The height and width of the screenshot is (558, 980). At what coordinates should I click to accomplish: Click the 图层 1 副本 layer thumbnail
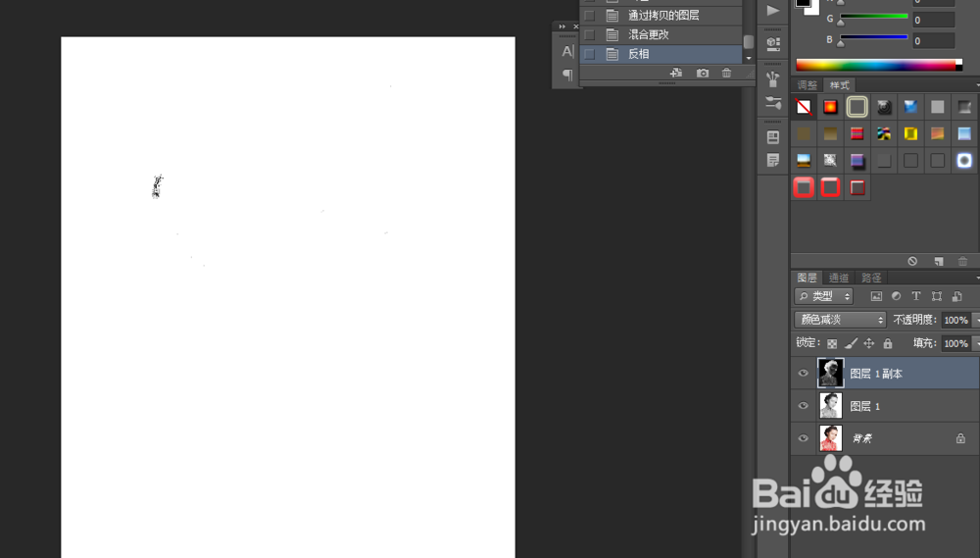(831, 373)
